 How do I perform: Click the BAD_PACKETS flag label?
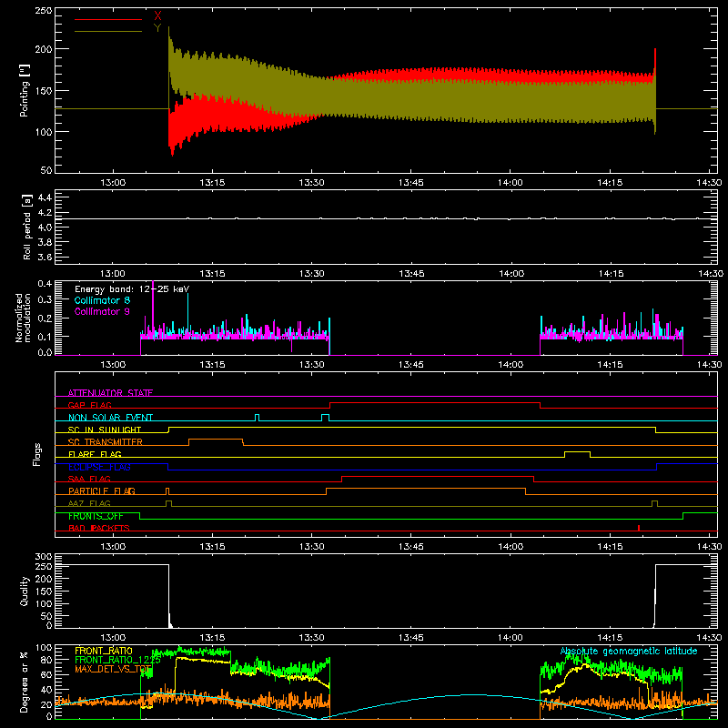point(99,528)
